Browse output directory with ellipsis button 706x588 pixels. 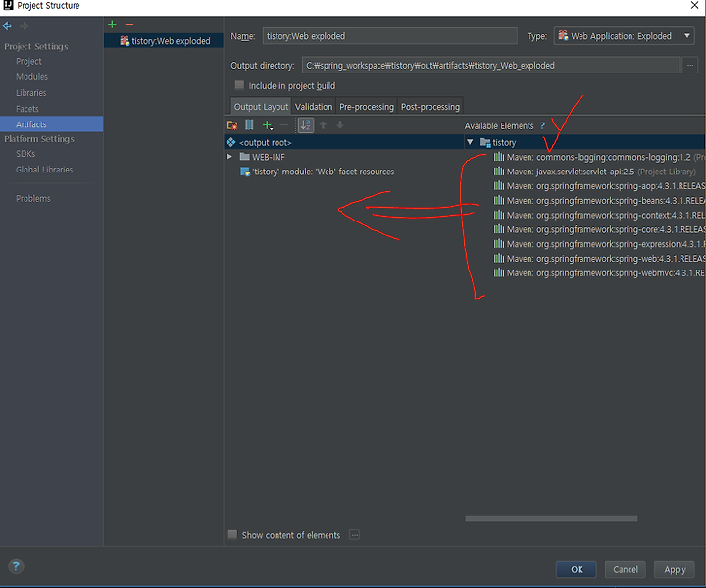point(690,66)
